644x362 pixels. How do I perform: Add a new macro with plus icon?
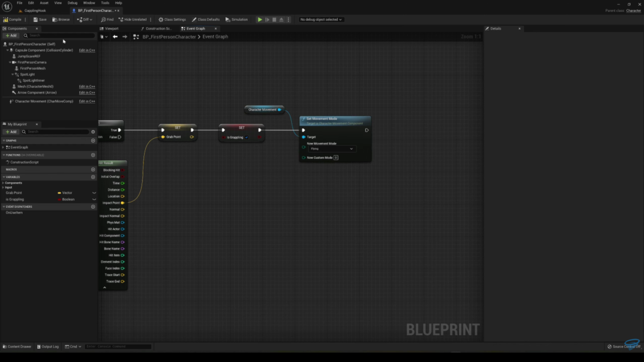pos(93,170)
